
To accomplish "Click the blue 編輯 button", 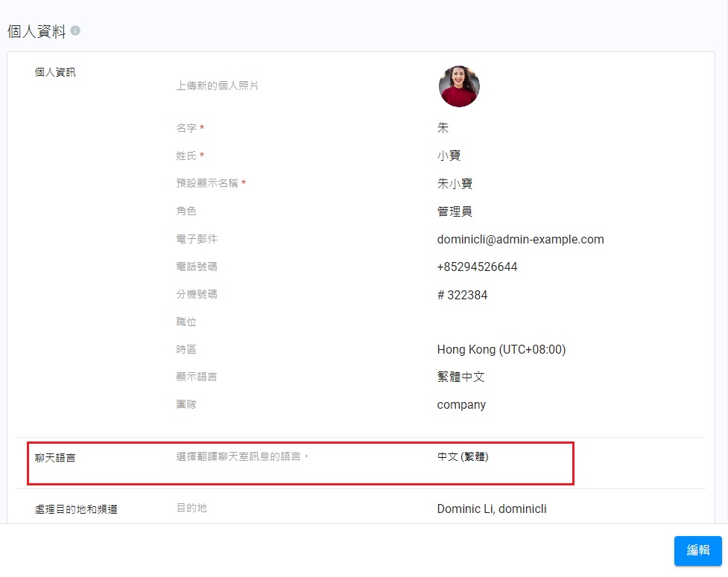I will coord(697,550).
